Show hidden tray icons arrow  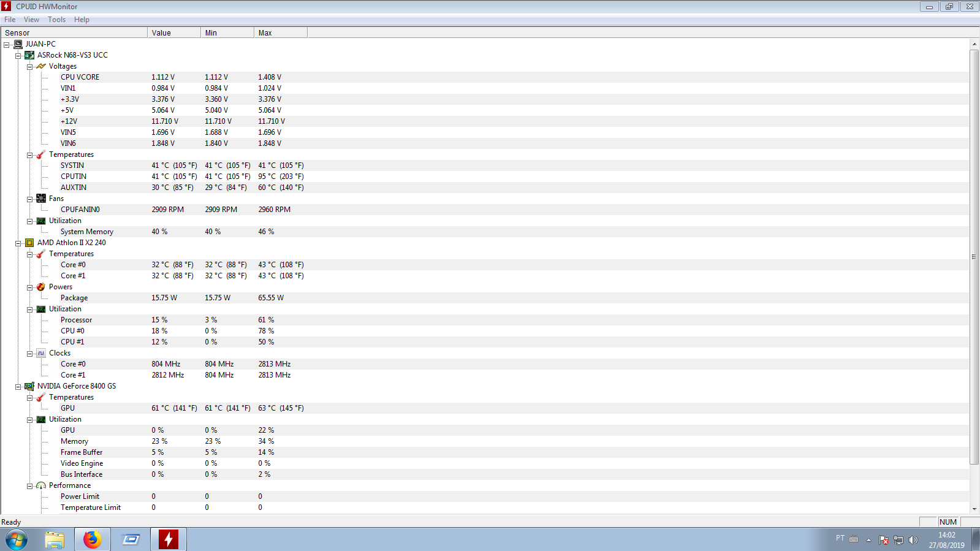click(868, 540)
